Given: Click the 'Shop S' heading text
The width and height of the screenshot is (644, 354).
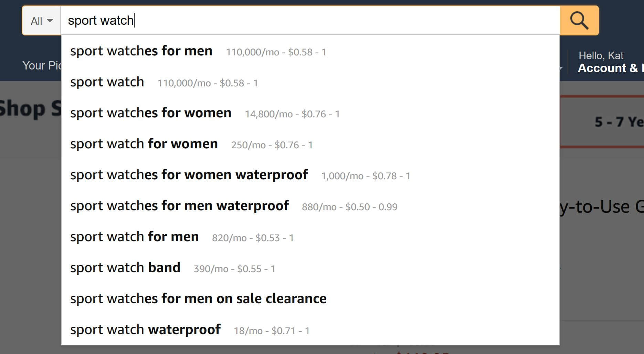Looking at the screenshot, I should click(30, 108).
